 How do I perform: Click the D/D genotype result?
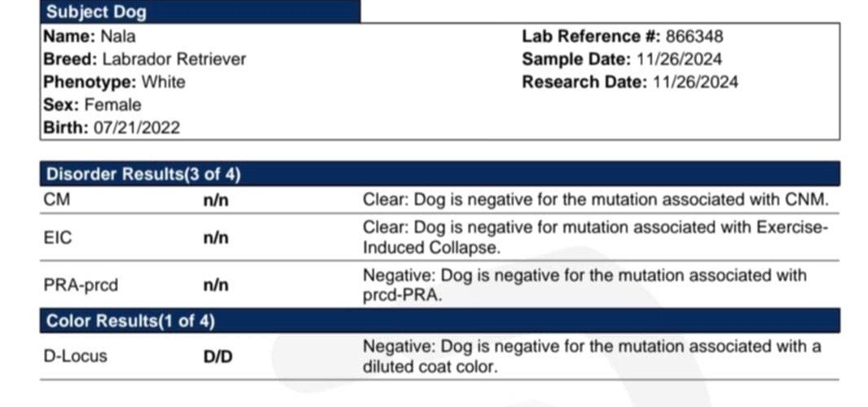click(218, 357)
